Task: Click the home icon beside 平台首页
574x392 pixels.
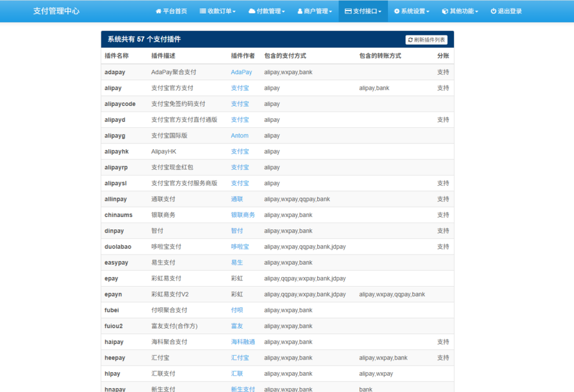Action: (x=159, y=11)
